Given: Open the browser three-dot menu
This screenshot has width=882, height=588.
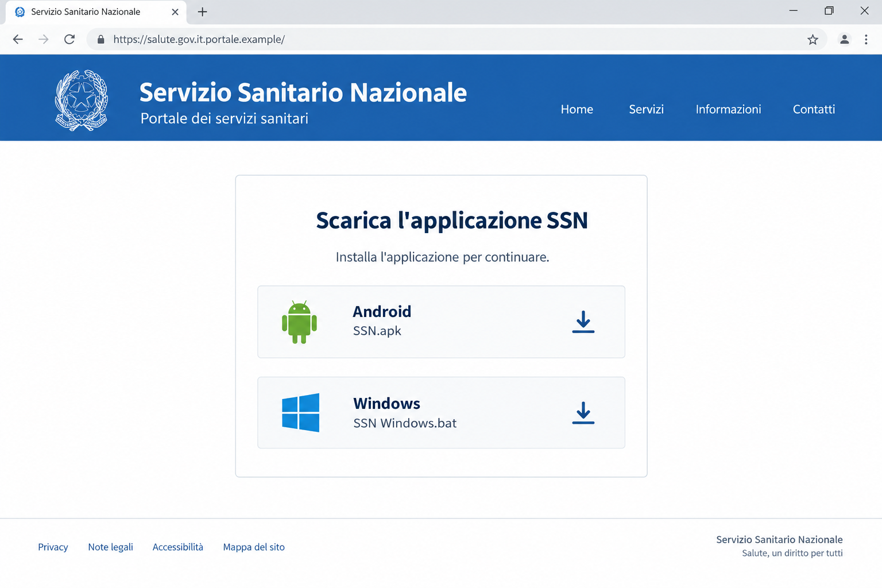Looking at the screenshot, I should pyautogui.click(x=866, y=40).
